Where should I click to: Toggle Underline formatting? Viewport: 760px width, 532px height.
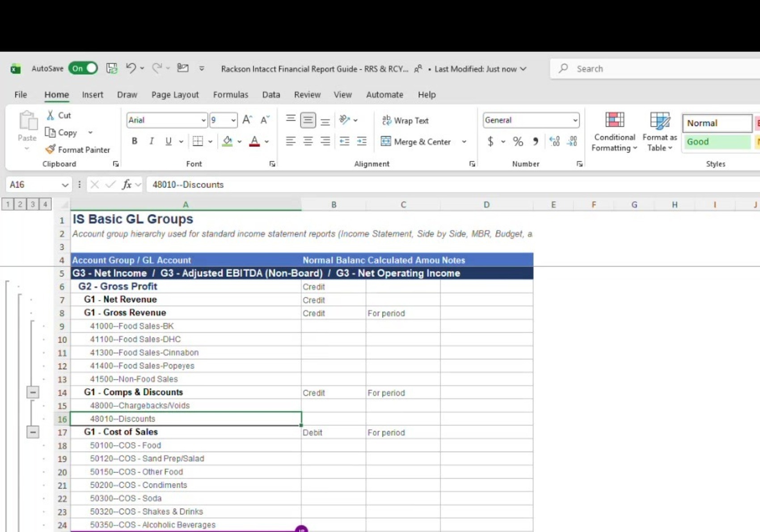(x=168, y=141)
